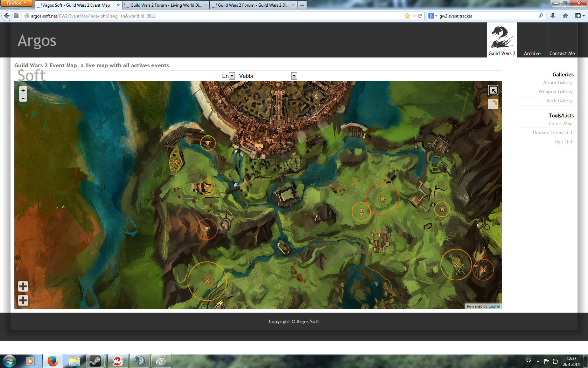Image resolution: width=588 pixels, height=368 pixels.
Task: Open search engine selector dropdown
Action: point(433,16)
